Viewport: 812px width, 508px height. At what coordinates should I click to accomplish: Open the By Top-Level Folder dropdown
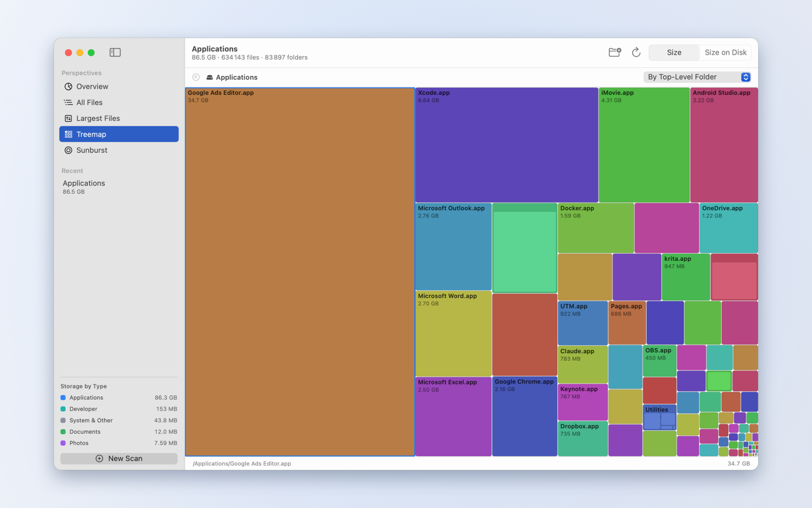697,77
